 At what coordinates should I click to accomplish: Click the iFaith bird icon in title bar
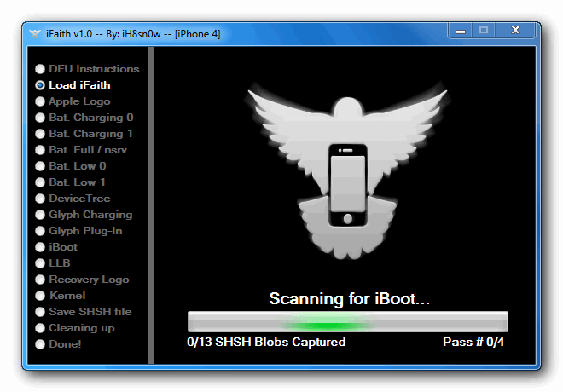tap(35, 34)
